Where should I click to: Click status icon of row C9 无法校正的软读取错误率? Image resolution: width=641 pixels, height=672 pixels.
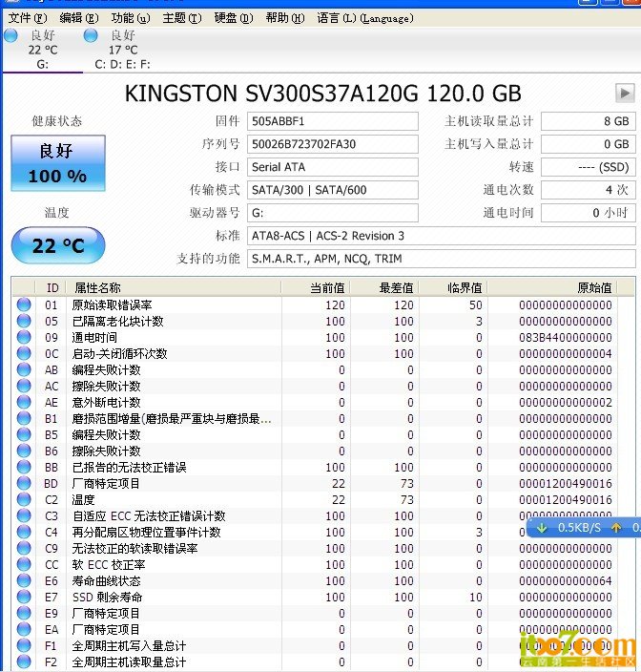[x=24, y=548]
